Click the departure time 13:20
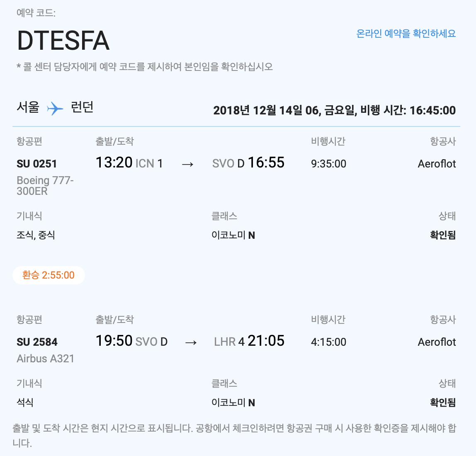 114,163
